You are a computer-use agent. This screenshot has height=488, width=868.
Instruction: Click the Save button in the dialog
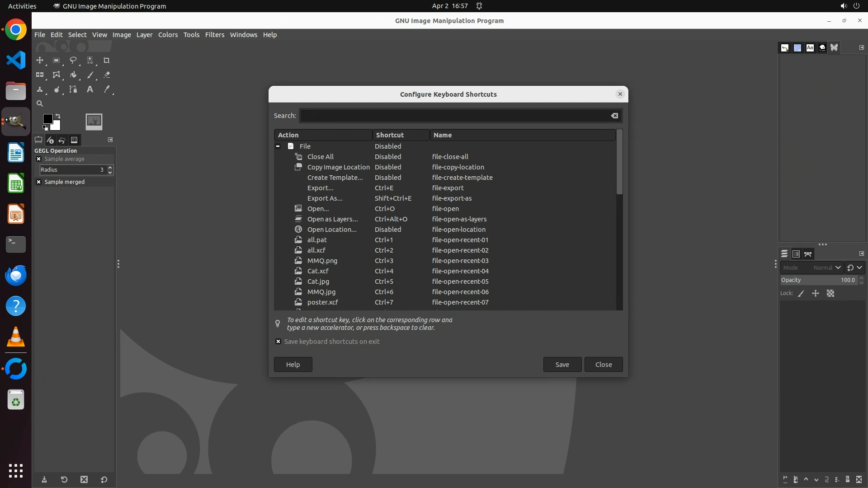coord(562,365)
